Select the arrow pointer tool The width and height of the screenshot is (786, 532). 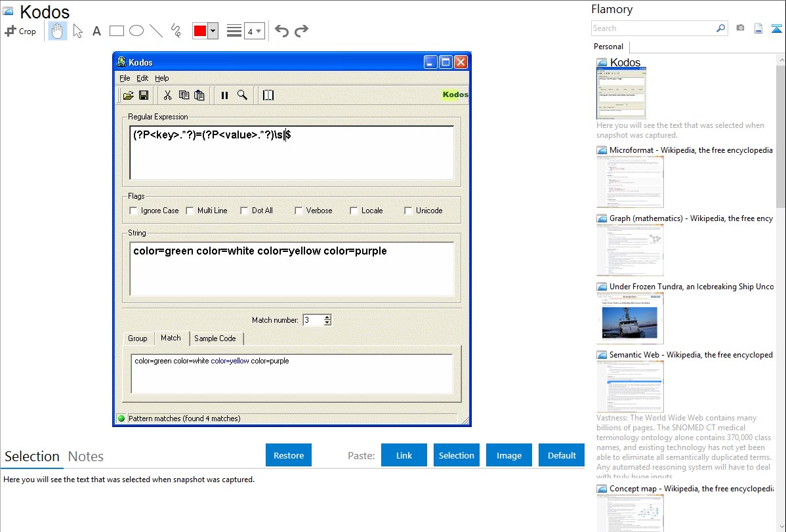tap(78, 31)
